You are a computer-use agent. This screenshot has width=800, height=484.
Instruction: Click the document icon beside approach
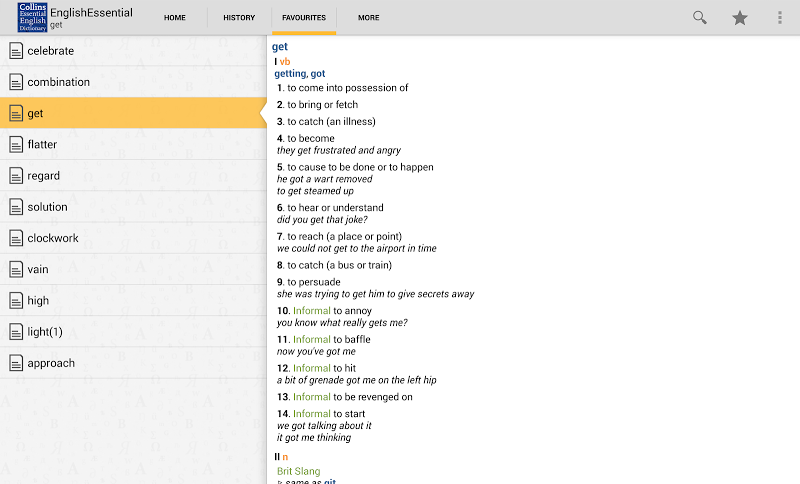16,363
